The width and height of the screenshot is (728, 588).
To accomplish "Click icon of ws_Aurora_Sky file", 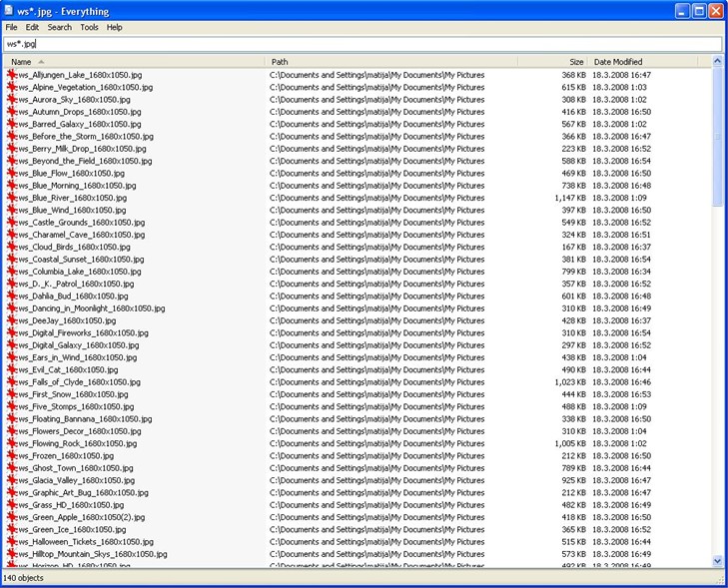I will [x=12, y=99].
